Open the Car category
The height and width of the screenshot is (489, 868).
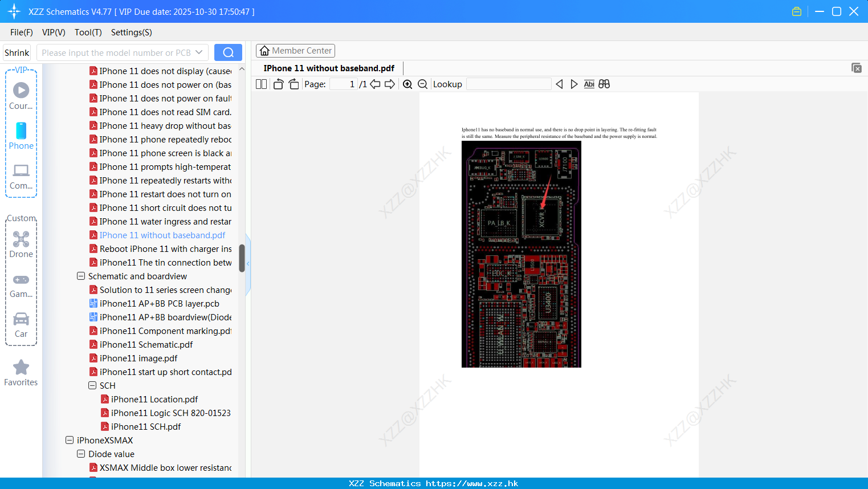click(21, 325)
